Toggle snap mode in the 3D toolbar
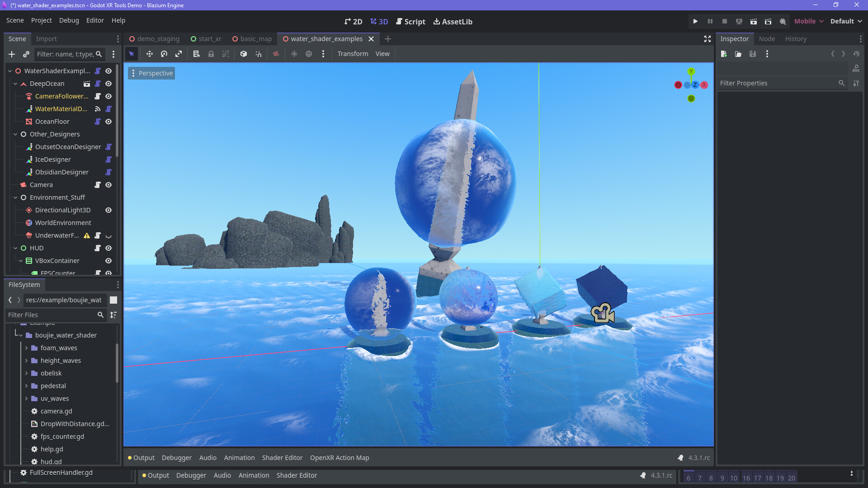The width and height of the screenshot is (868, 488). click(258, 54)
